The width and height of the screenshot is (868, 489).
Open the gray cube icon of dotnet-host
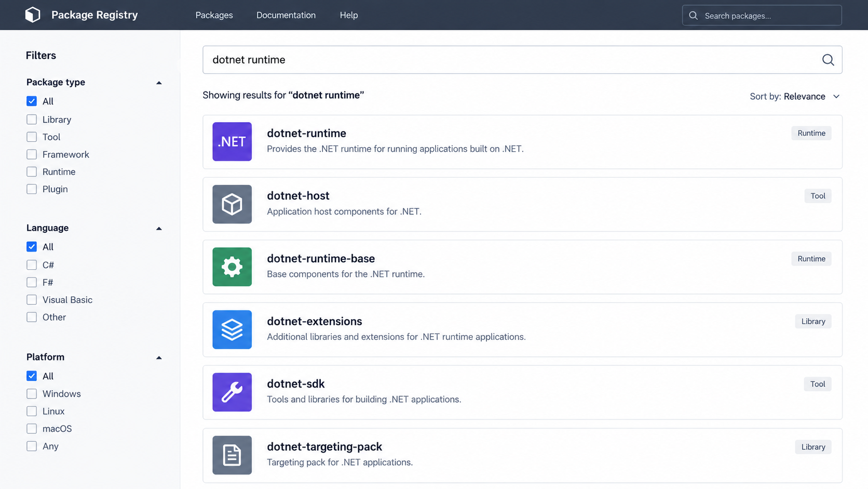click(232, 204)
